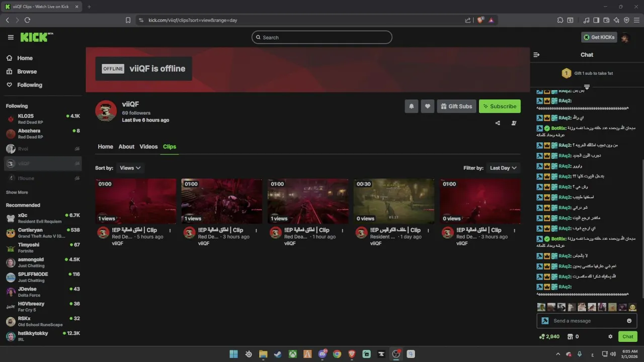This screenshot has height=362, width=644.
Task: Open Abozhera channel in Following list
Action: 43,134
